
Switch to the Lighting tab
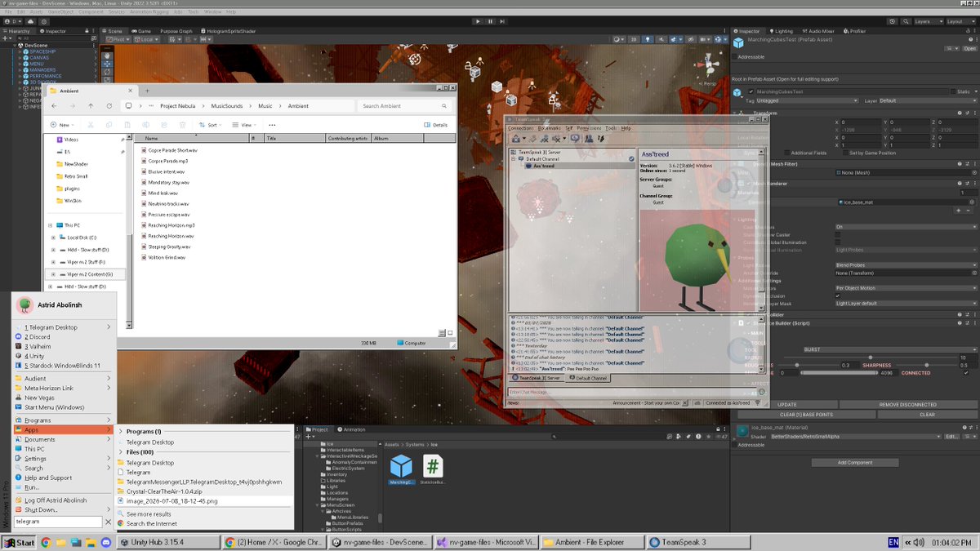point(781,31)
